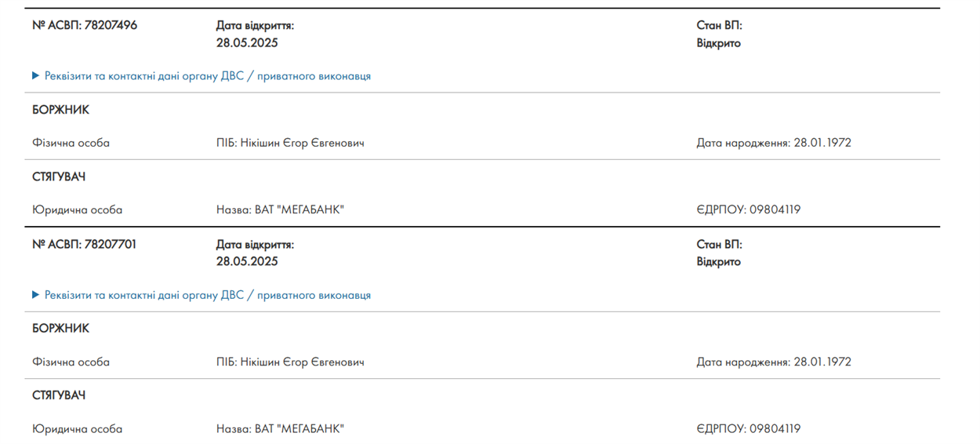Expand ДВС contact details for record 78207496
Screen dimensions: 980x444
[x=201, y=76]
